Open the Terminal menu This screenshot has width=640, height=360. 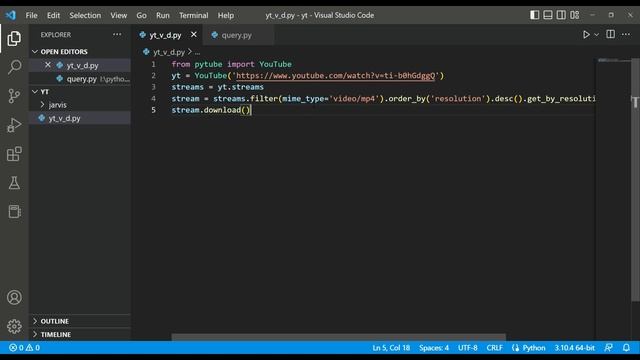(193, 16)
